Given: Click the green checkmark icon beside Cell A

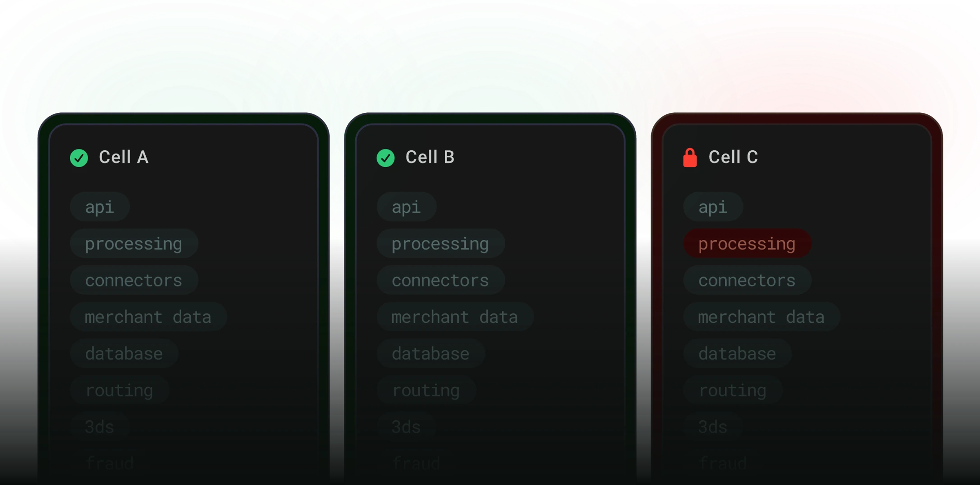Looking at the screenshot, I should pyautogui.click(x=79, y=158).
